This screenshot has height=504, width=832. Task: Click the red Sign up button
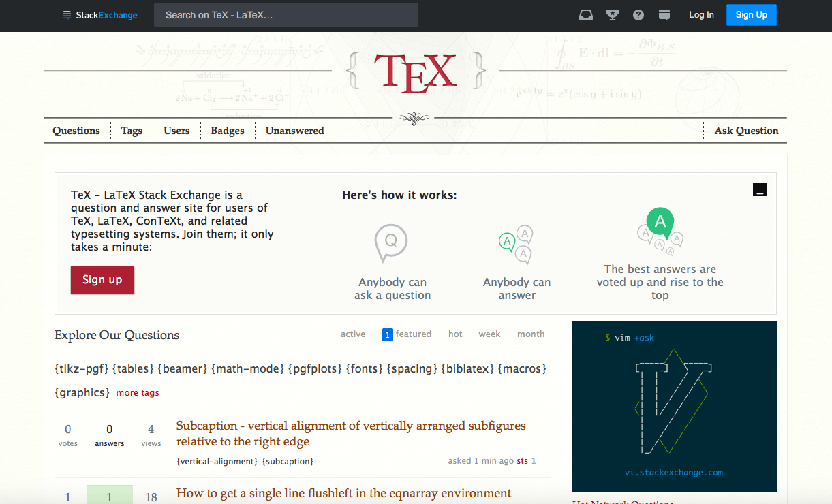[x=102, y=279]
